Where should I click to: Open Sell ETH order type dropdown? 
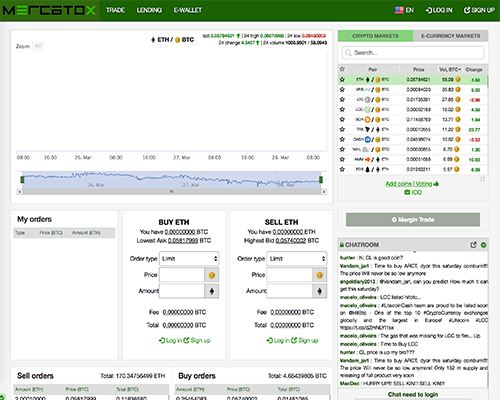(x=296, y=259)
